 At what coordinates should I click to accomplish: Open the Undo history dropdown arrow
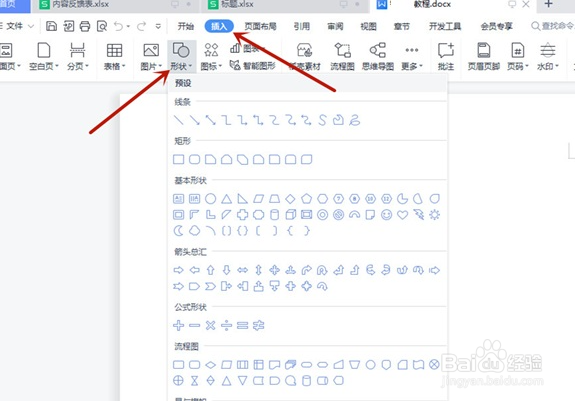click(128, 26)
